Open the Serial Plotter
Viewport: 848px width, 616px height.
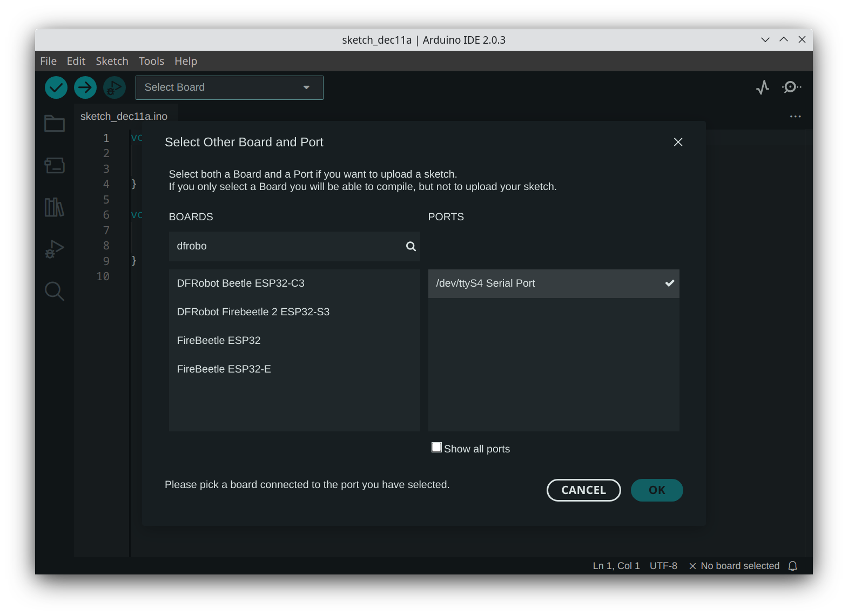[763, 87]
